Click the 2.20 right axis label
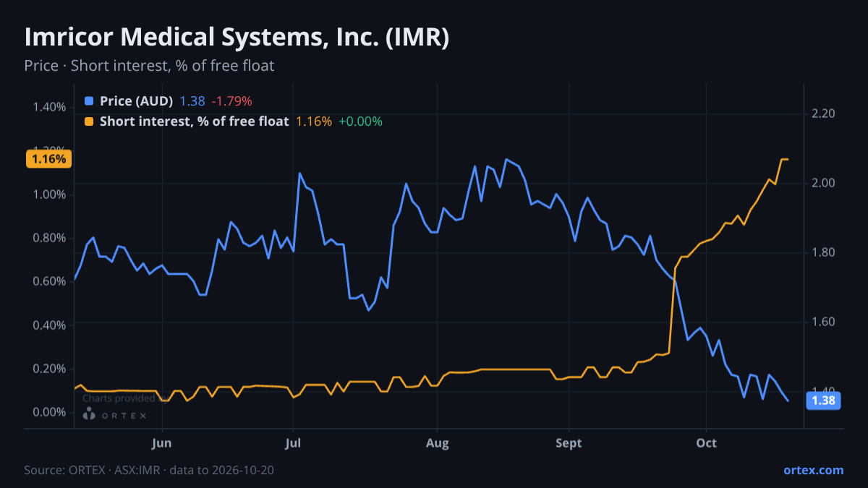868x488 pixels. click(824, 114)
